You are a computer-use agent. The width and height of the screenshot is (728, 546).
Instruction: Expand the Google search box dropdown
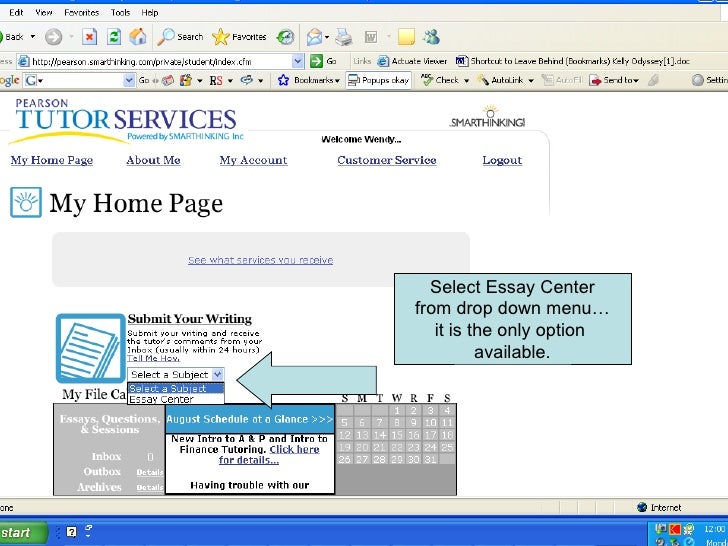[129, 80]
